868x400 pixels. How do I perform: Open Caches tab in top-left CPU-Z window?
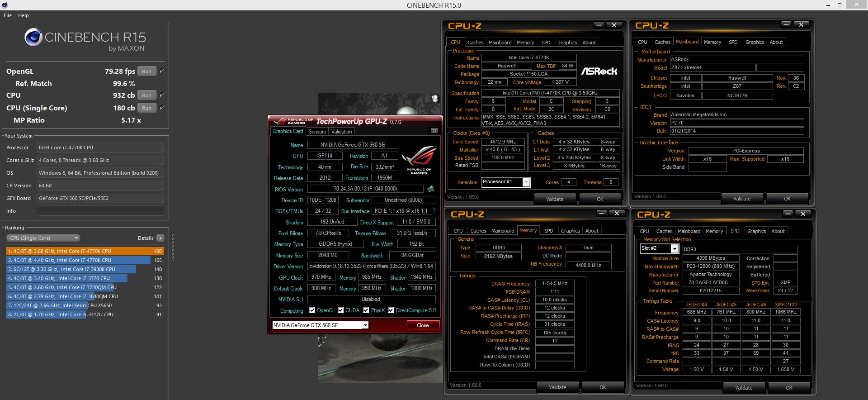pyautogui.click(x=475, y=43)
